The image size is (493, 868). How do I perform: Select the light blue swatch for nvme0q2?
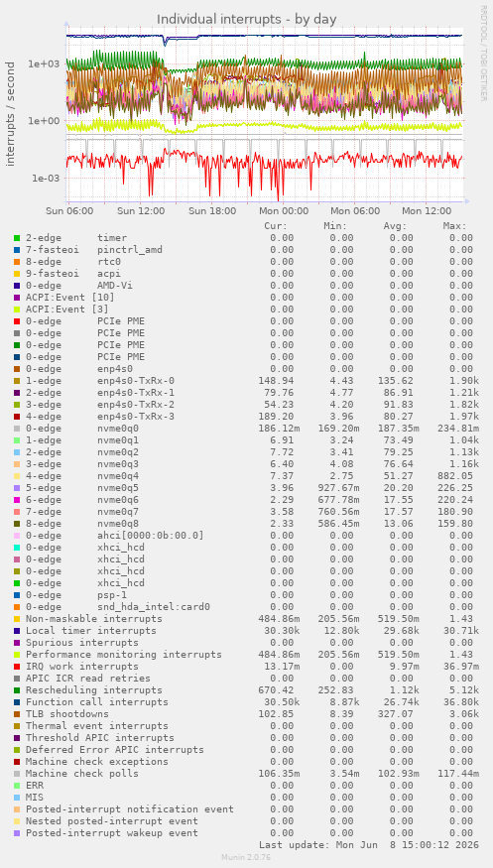17,452
